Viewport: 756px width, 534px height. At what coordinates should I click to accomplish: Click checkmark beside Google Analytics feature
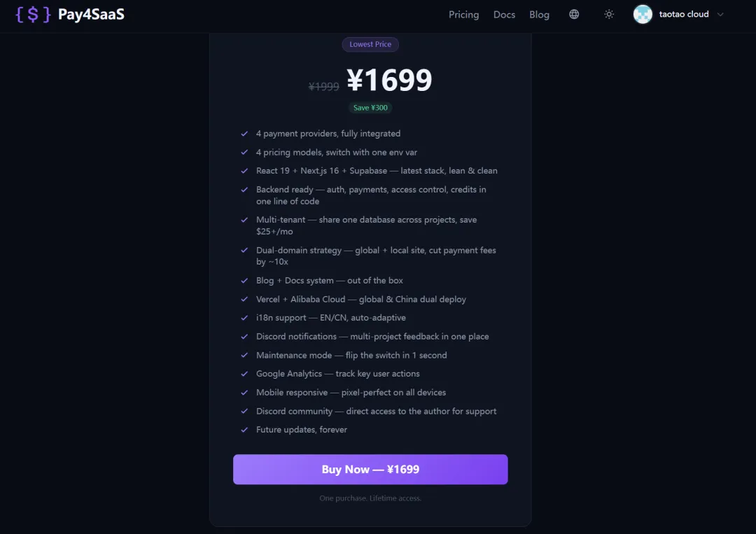244,374
